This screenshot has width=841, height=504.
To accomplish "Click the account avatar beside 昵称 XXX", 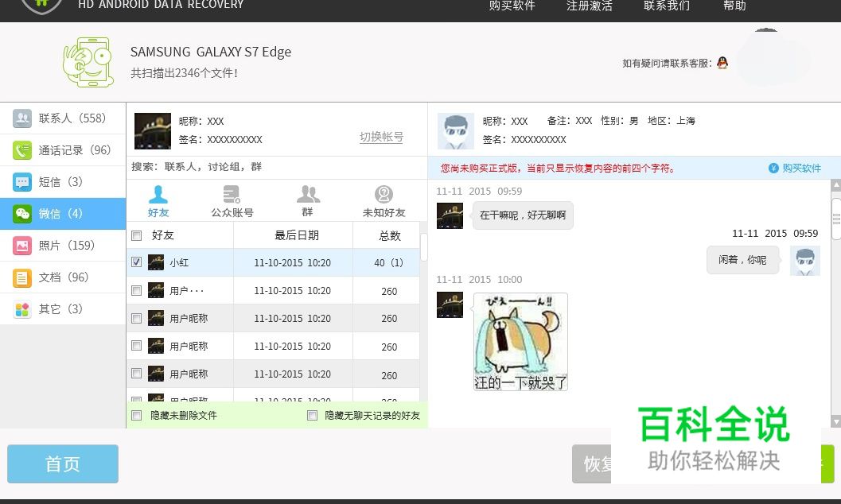I will (152, 130).
